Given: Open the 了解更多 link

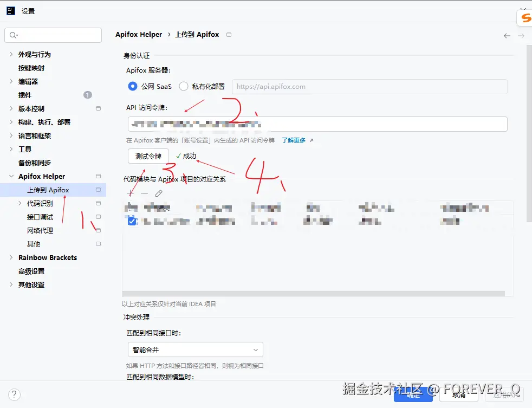Looking at the screenshot, I should point(294,140).
